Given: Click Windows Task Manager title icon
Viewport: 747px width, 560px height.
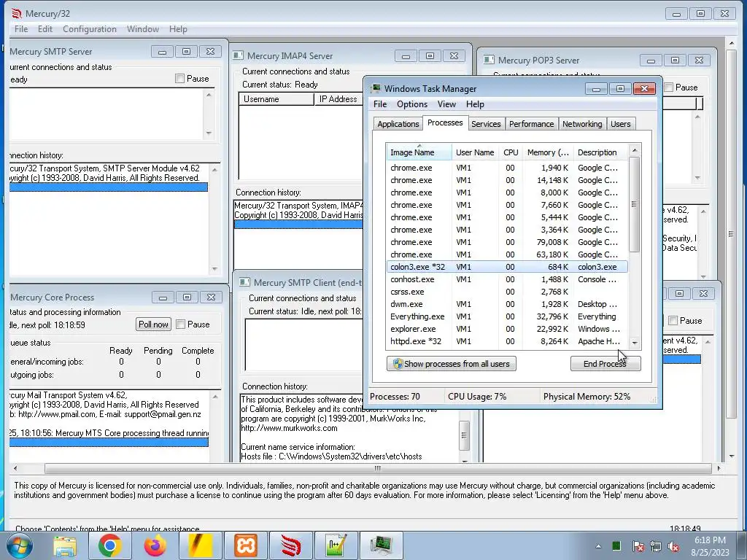Looking at the screenshot, I should (x=376, y=88).
